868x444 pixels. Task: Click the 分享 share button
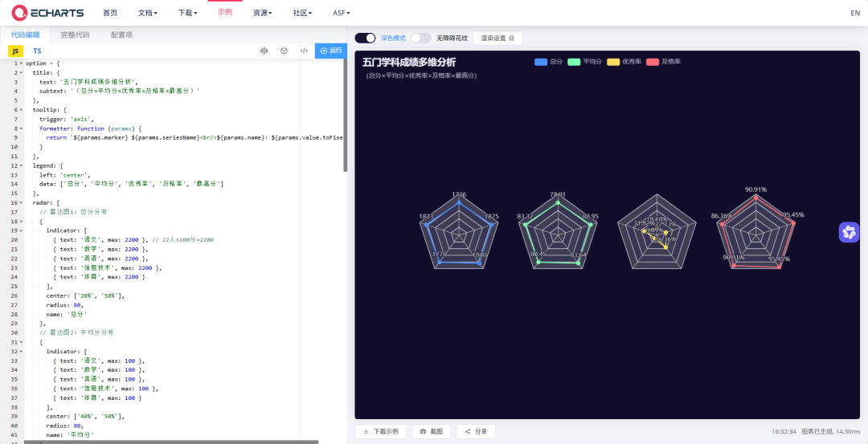(476, 431)
